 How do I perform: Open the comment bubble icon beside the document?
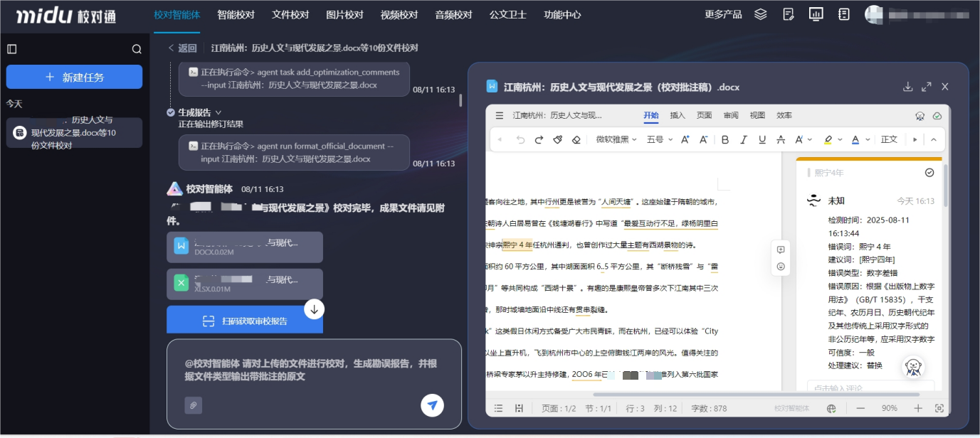click(x=781, y=250)
